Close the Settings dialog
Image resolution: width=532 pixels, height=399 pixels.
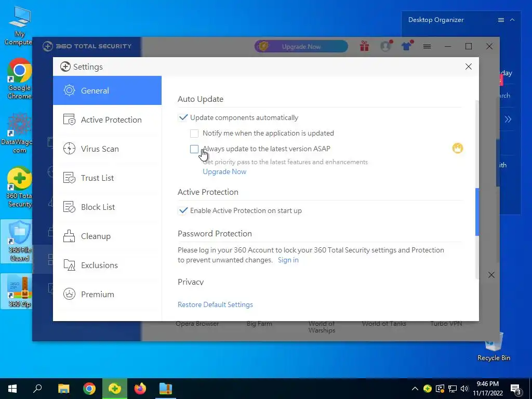(468, 66)
